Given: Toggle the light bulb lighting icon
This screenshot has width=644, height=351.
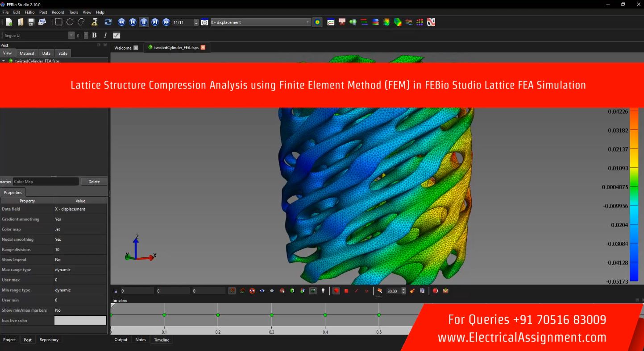Looking at the screenshot, I should pyautogui.click(x=323, y=291).
